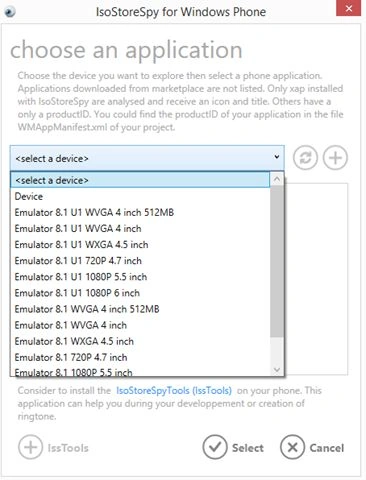Select Device from the dropdown list

140,196
